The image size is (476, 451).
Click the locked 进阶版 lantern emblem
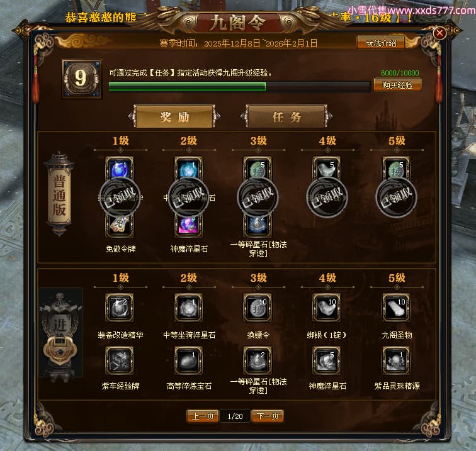click(60, 333)
